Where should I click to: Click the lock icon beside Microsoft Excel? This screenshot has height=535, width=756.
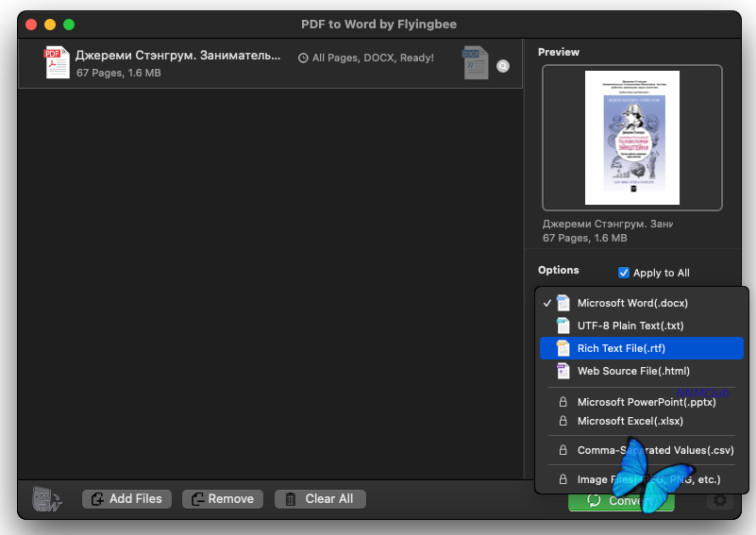563,421
